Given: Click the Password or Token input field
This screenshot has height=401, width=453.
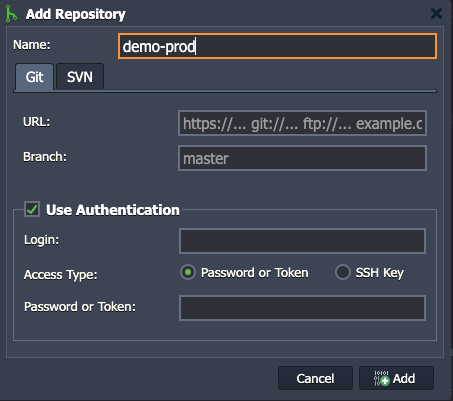Looking at the screenshot, I should (x=302, y=308).
